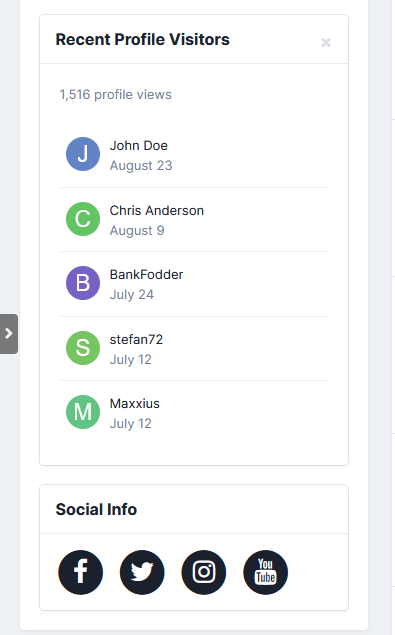Click BankFodder's purple B avatar

83,283
